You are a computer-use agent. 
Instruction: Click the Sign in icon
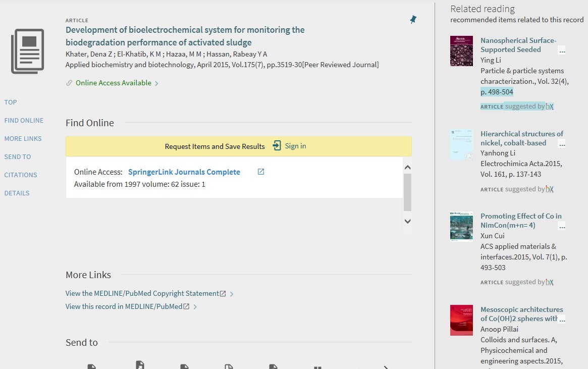click(277, 146)
